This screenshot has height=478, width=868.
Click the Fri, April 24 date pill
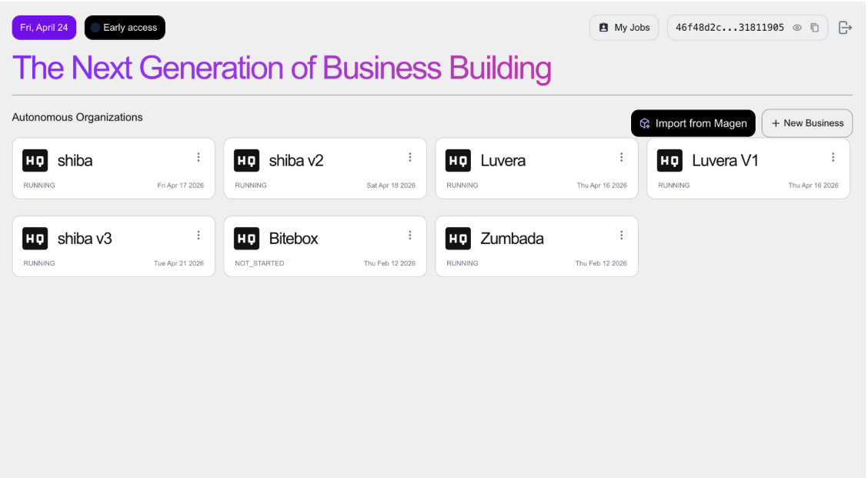[x=44, y=28]
